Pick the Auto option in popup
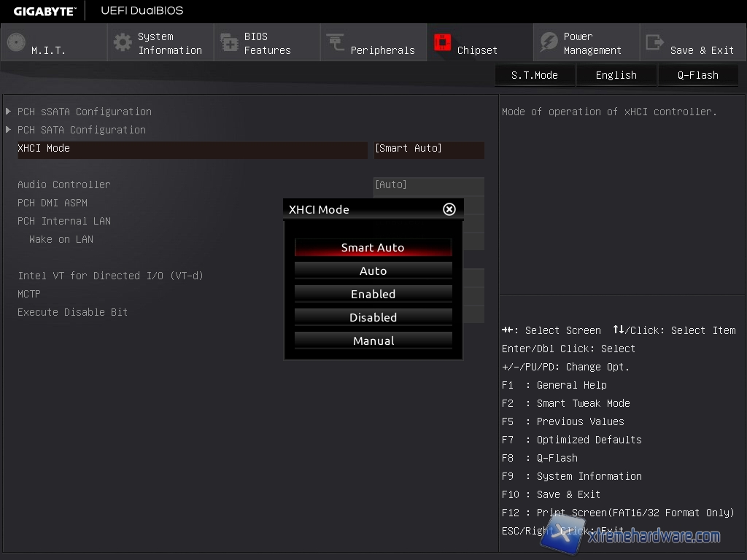Screen dimensions: 747x560 pyautogui.click(x=373, y=271)
